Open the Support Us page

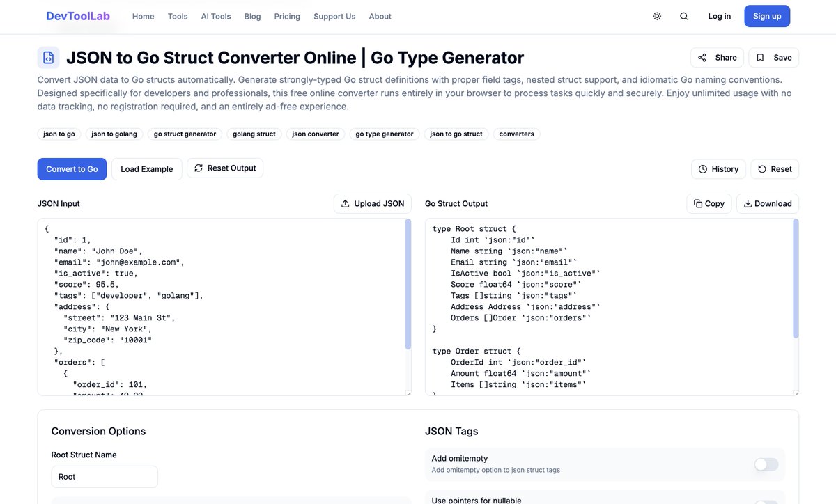pos(334,16)
